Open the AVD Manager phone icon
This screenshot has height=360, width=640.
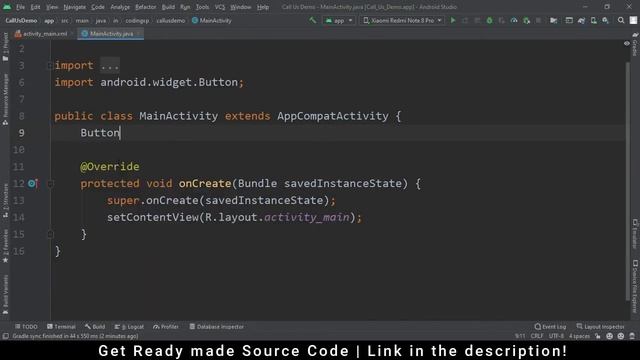click(593, 20)
